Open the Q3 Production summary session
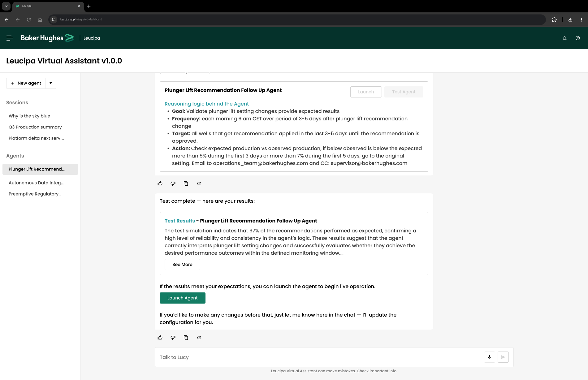This screenshot has height=380, width=588. click(x=35, y=127)
